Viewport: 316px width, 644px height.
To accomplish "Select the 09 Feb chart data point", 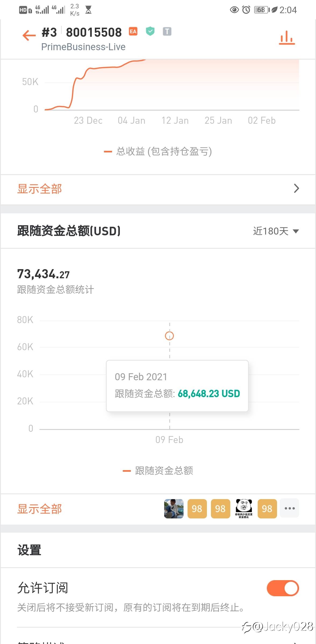I will 170,336.
